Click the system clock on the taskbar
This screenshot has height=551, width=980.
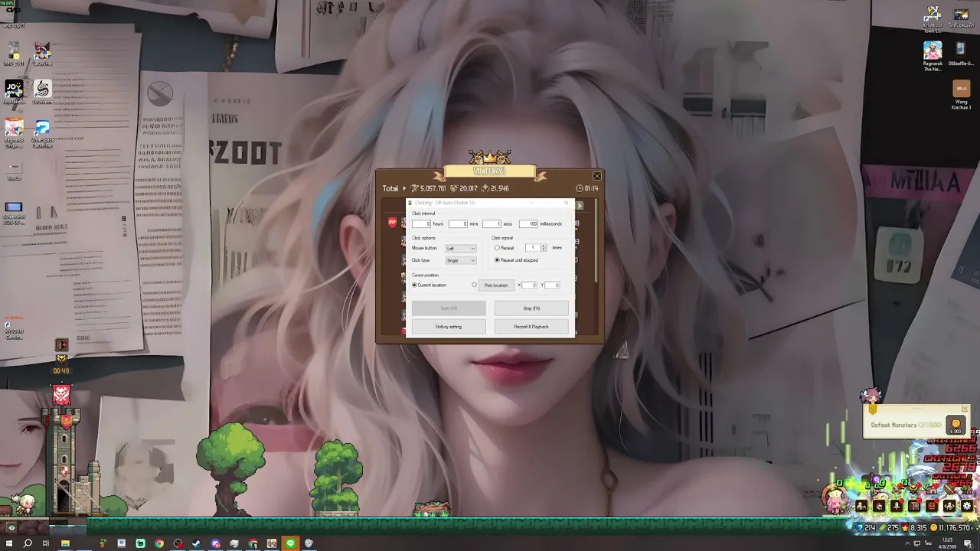(948, 543)
